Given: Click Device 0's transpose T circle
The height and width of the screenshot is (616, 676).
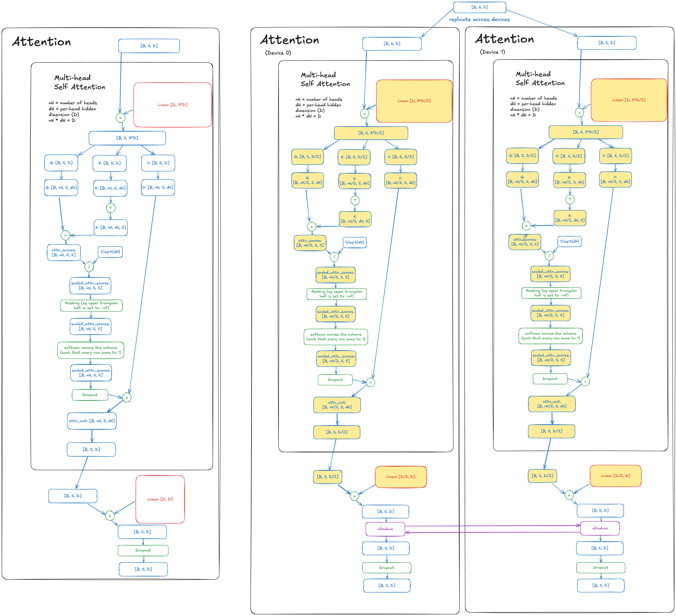Looking at the screenshot, I should 355,200.
